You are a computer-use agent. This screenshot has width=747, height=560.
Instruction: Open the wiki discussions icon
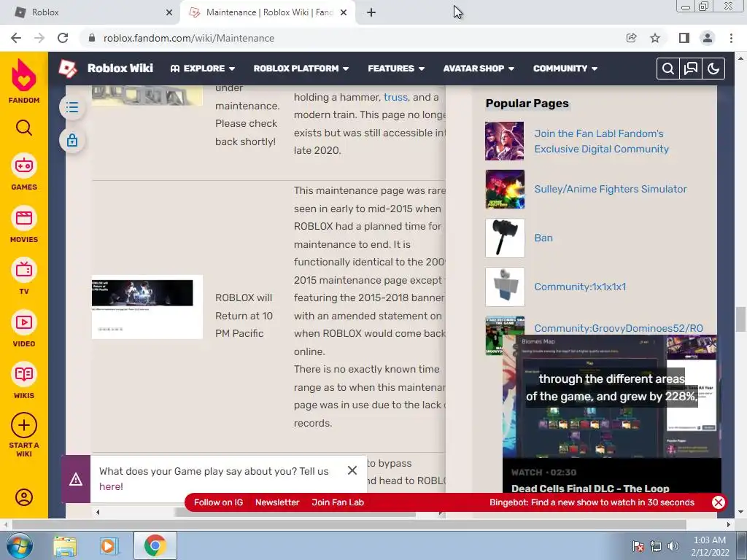[x=691, y=69]
